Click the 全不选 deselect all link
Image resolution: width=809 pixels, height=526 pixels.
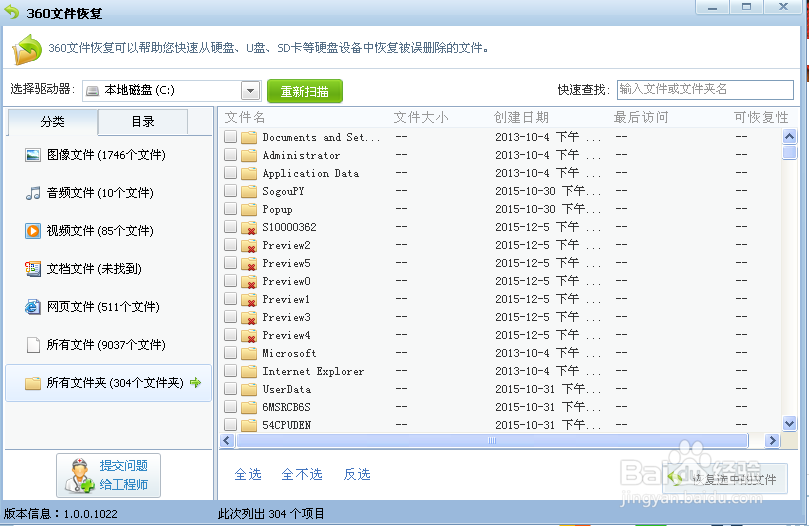[x=302, y=474]
